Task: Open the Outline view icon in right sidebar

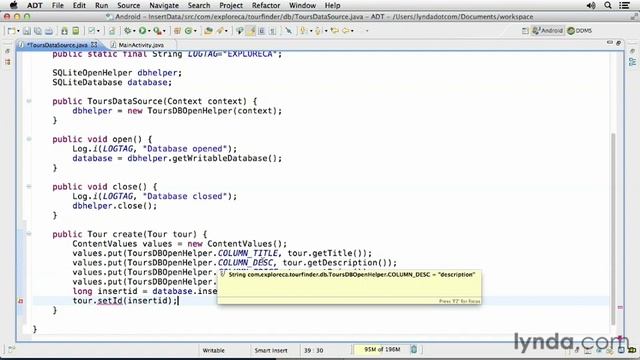Action: click(632, 62)
